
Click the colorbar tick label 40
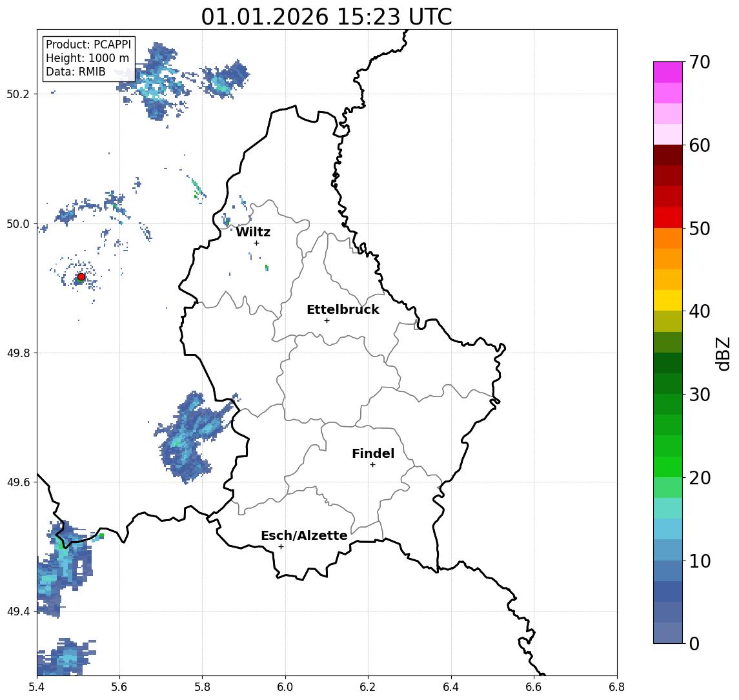[x=700, y=311]
